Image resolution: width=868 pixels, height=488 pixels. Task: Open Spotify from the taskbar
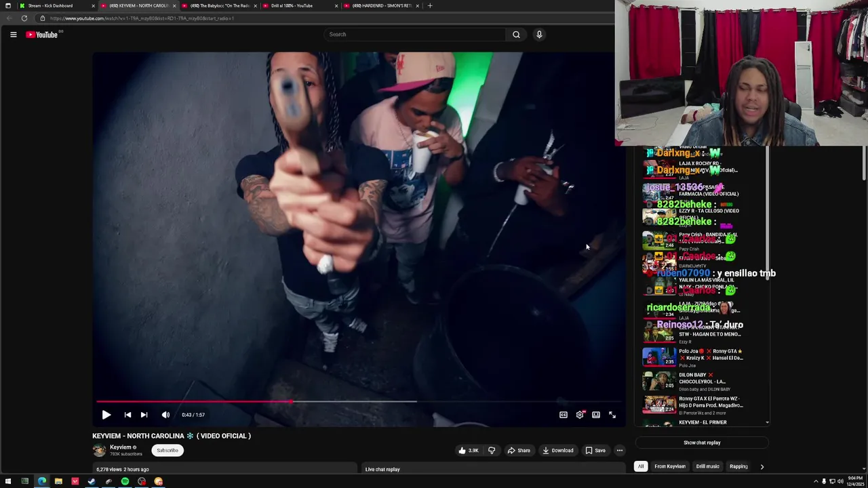click(x=125, y=481)
